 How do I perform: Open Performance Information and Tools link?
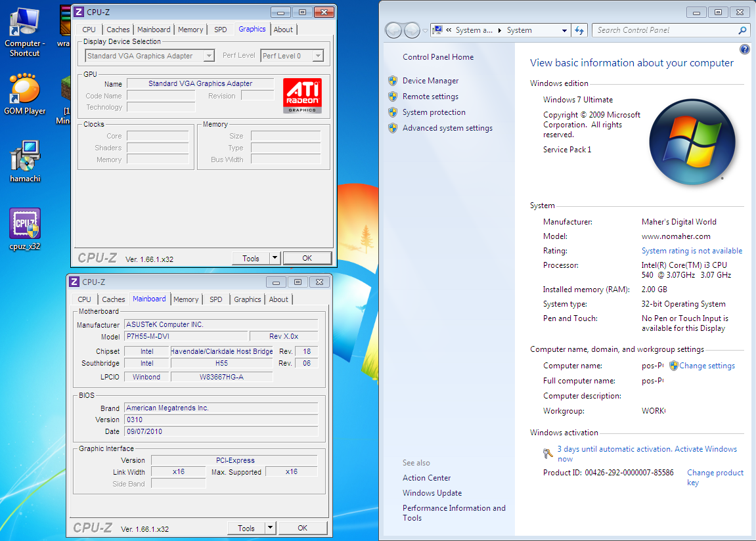point(454,513)
